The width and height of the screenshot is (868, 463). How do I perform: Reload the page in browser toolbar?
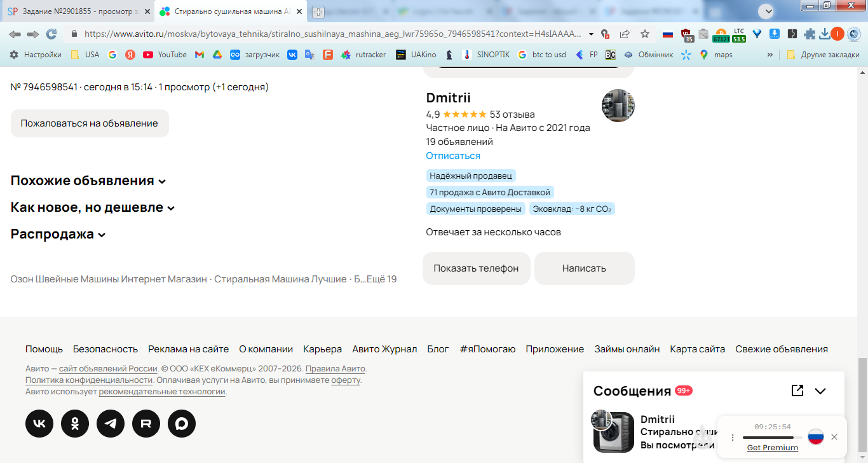(51, 34)
